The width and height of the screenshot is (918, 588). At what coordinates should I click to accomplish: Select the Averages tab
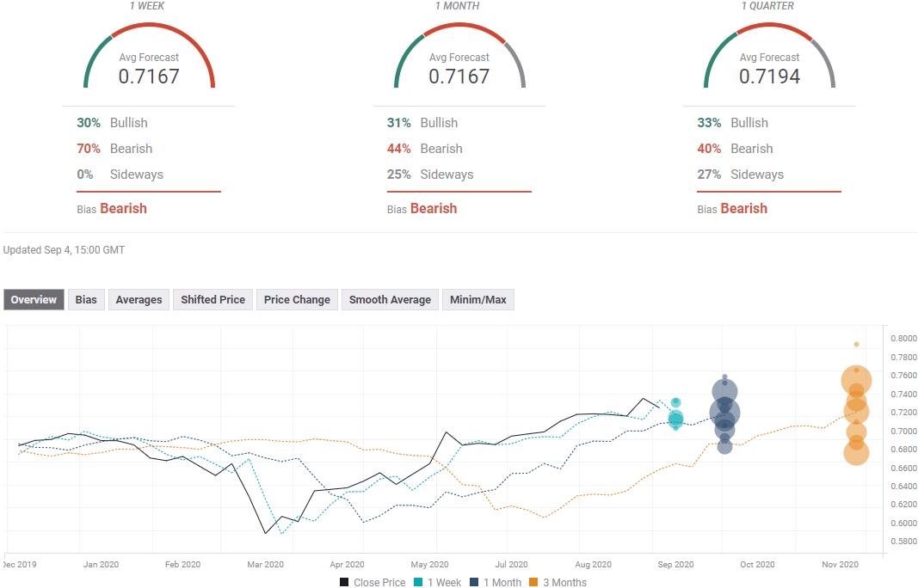[x=139, y=299]
